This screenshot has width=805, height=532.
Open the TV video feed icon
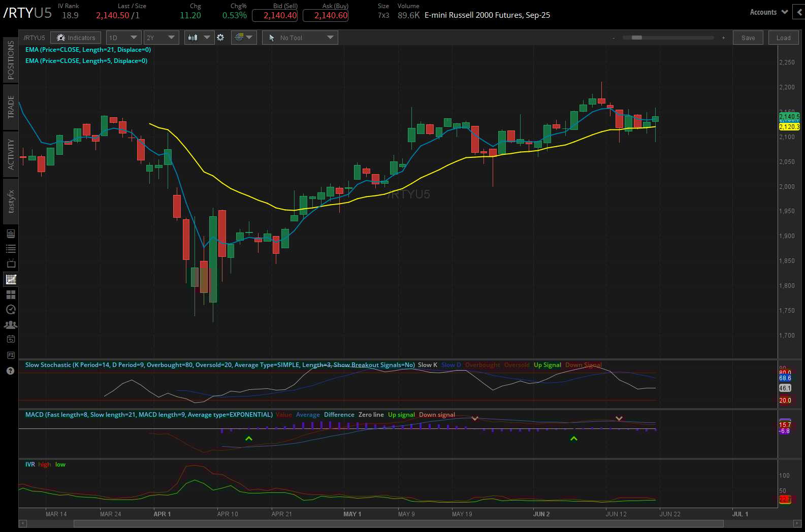pyautogui.click(x=11, y=264)
